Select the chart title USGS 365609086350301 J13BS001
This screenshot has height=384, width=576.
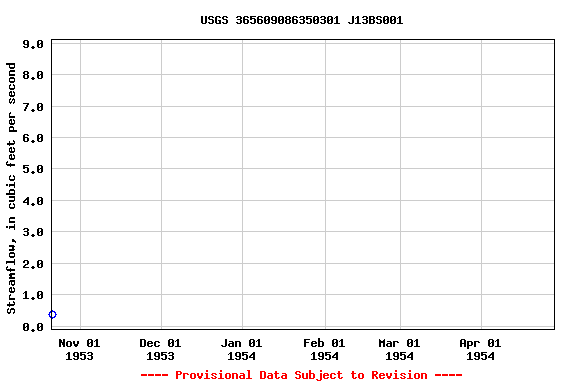(x=302, y=20)
